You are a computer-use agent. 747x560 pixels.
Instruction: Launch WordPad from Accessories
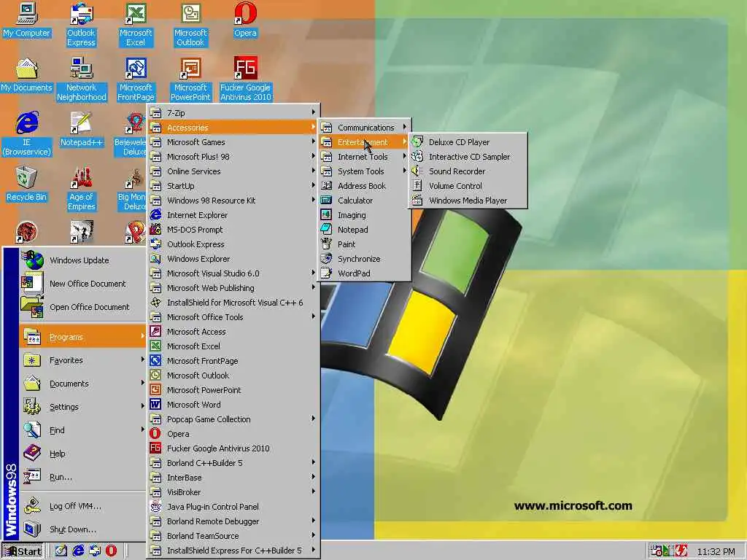coord(365,273)
